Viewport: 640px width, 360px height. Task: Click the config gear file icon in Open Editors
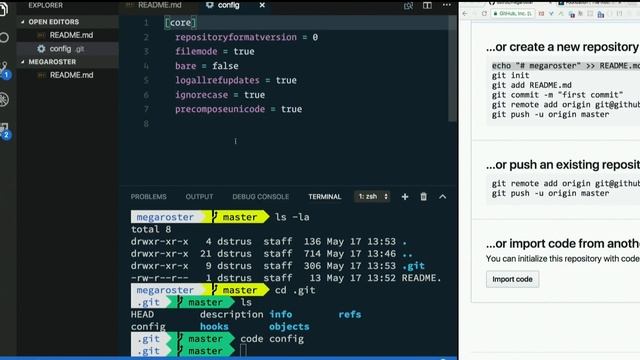41,49
